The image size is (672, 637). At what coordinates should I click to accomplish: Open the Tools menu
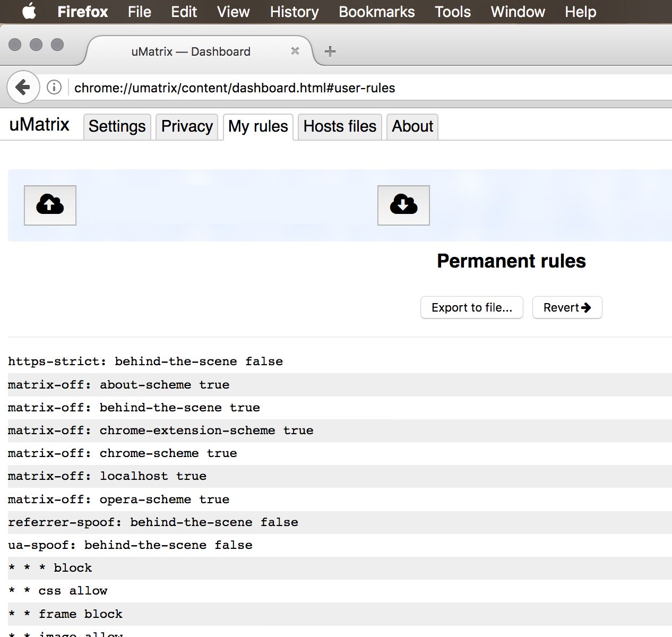(452, 12)
